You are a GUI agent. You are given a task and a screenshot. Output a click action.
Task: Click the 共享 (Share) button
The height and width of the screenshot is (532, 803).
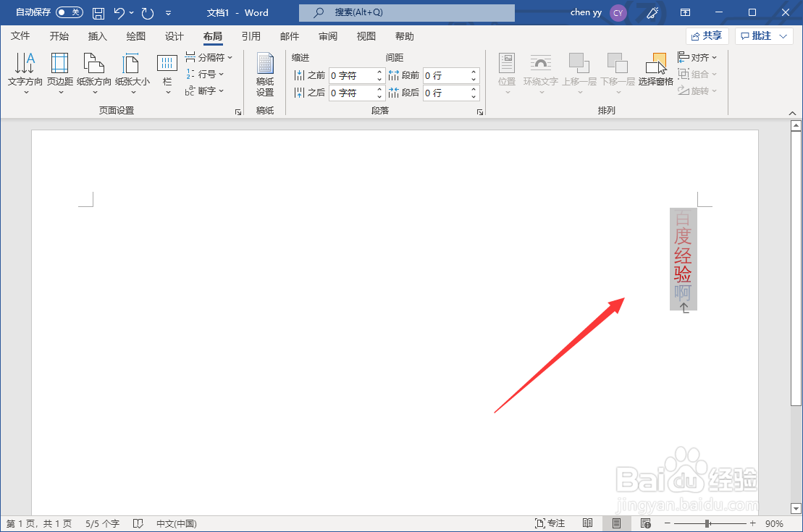[707, 35]
